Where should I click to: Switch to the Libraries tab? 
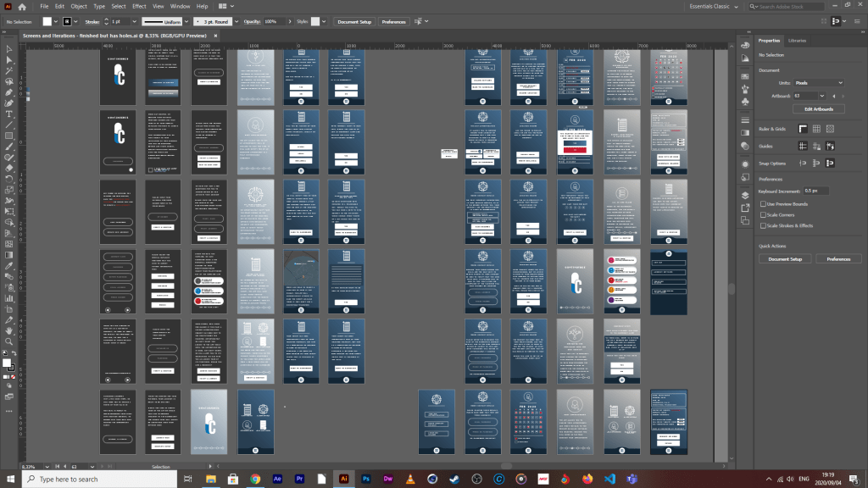tap(797, 41)
